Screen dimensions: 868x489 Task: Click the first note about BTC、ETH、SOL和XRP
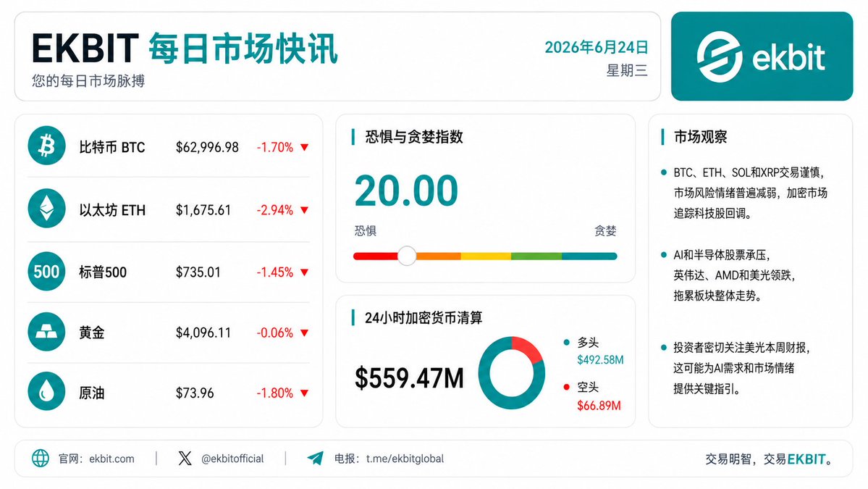coord(750,193)
